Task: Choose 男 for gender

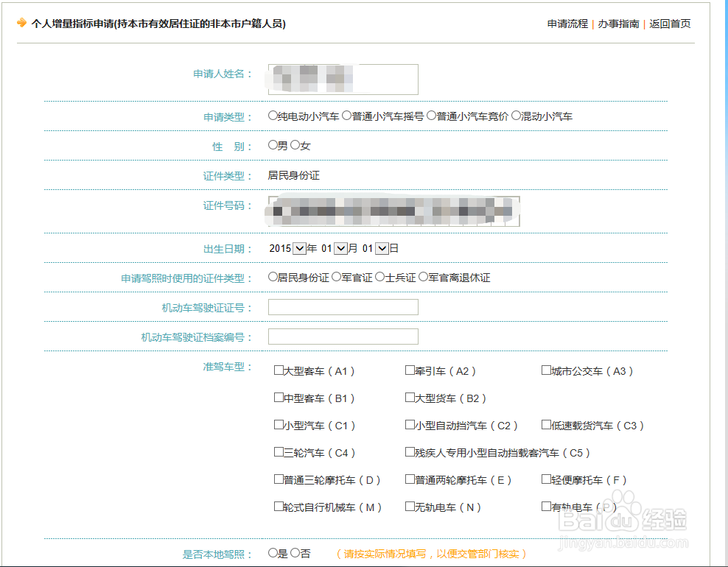Action: [x=273, y=145]
